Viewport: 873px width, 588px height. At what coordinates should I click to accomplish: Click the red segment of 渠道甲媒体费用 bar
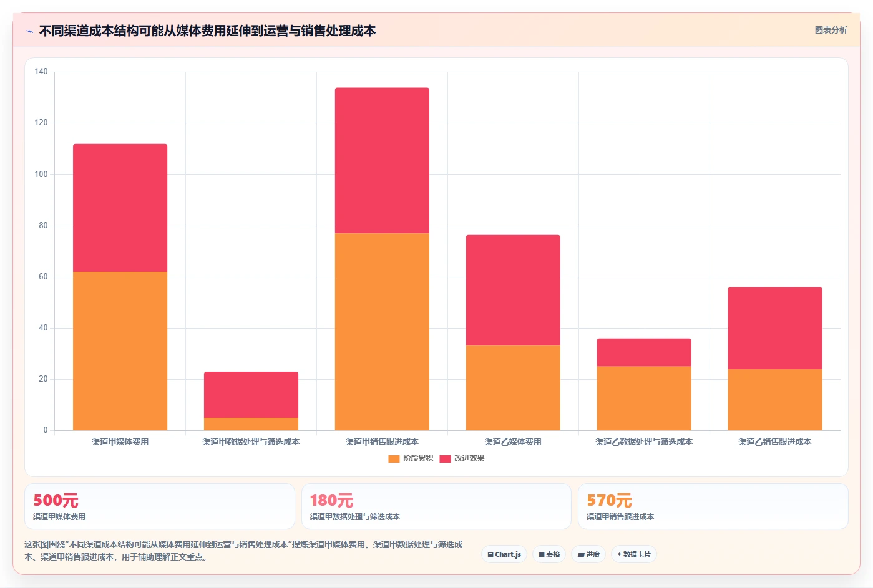click(x=120, y=208)
